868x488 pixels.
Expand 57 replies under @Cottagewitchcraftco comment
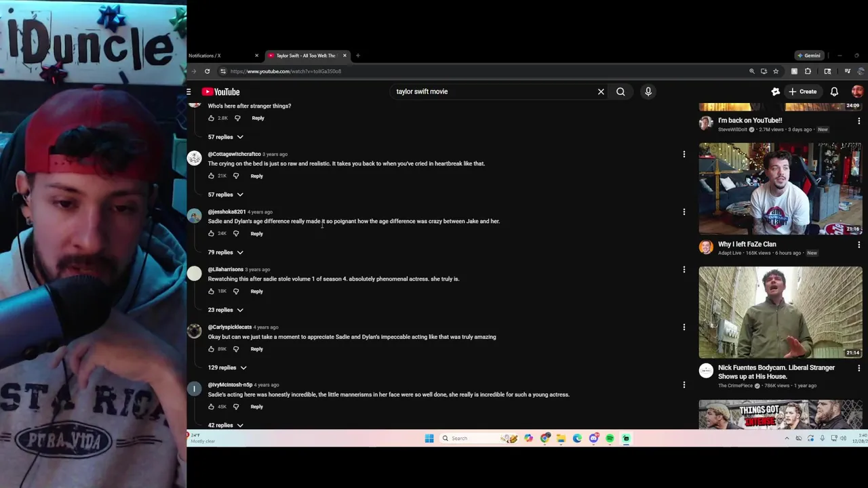click(225, 195)
